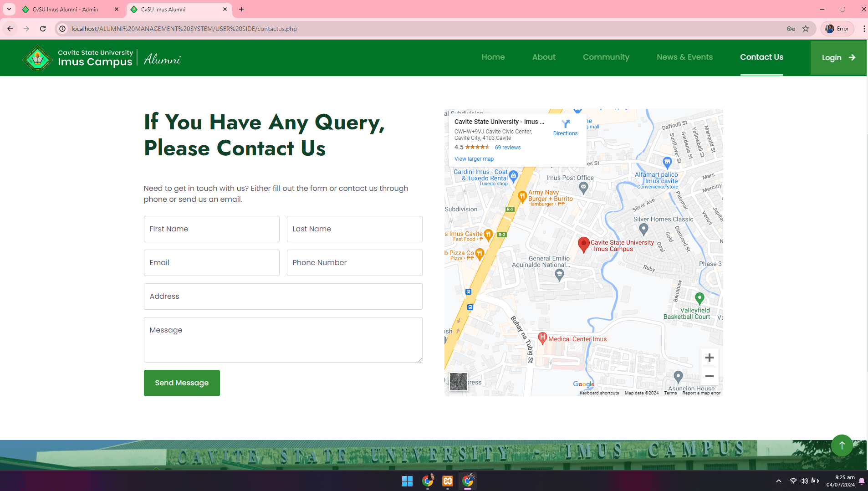Show hidden system tray icons
Screen dimensions: 868x491
click(779, 481)
